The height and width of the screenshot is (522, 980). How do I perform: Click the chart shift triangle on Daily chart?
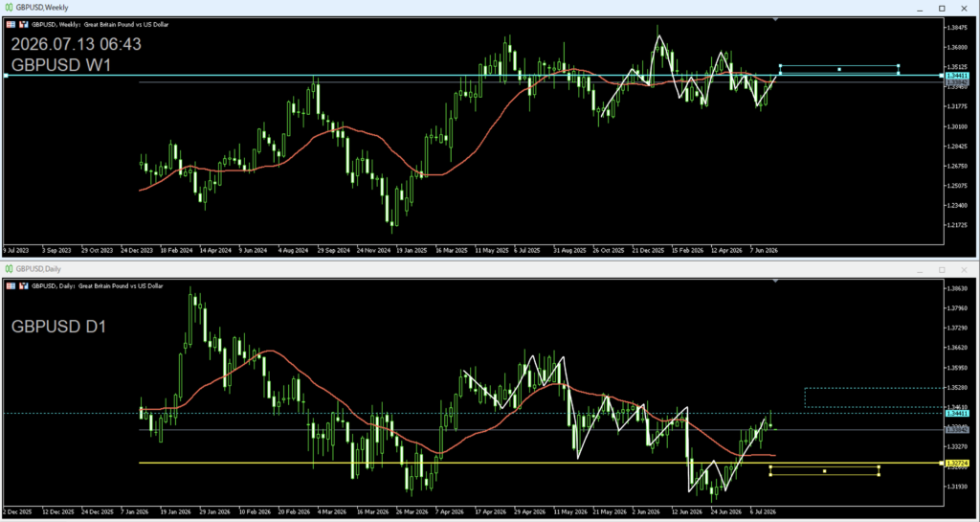click(x=775, y=282)
